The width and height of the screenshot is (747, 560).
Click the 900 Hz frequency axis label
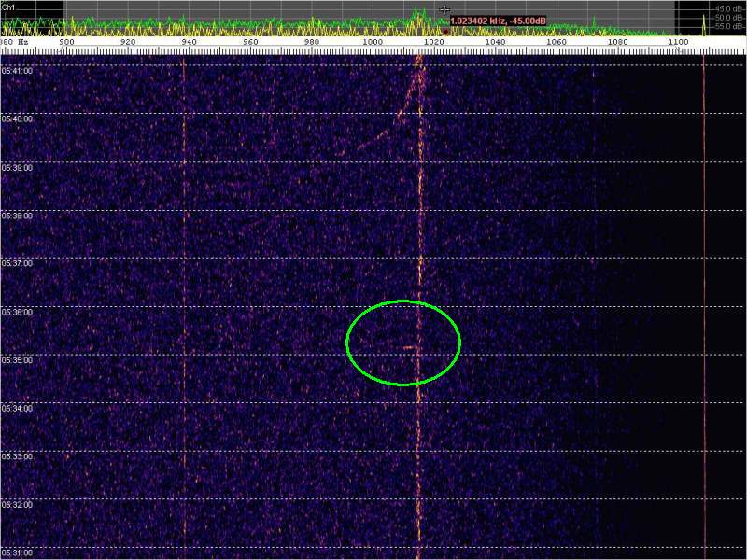(66, 42)
